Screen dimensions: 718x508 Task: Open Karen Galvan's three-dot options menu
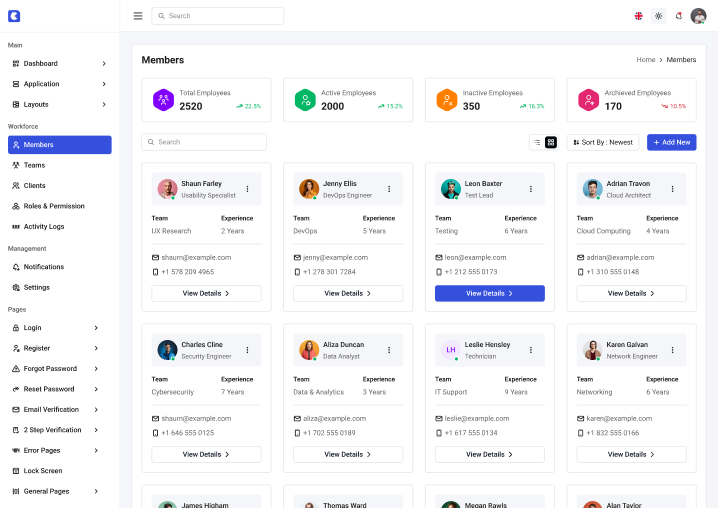[673, 350]
